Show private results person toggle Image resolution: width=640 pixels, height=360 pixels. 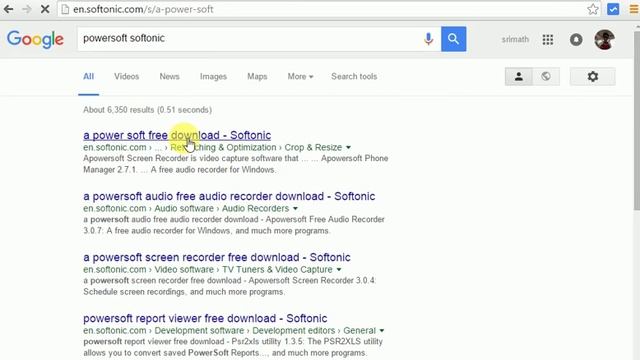coord(519,76)
